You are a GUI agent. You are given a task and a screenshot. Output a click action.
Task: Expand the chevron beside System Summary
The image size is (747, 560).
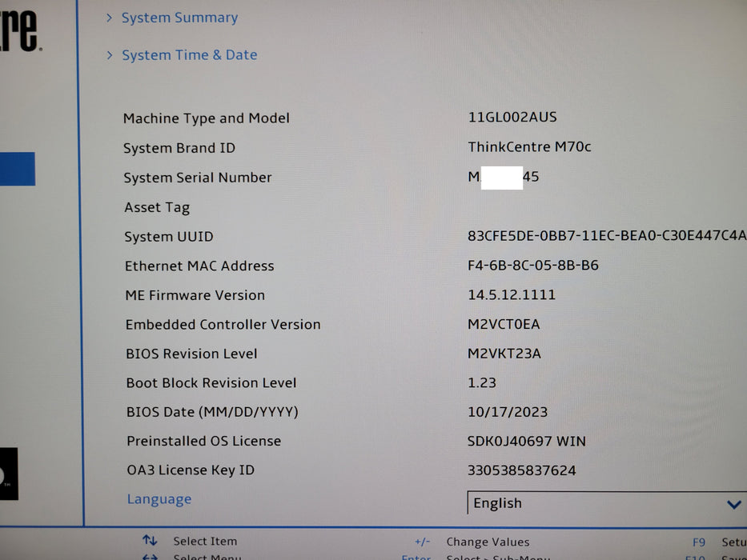[110, 18]
